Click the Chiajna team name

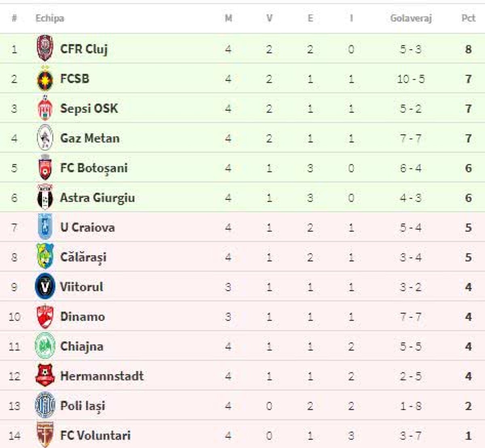coord(82,346)
